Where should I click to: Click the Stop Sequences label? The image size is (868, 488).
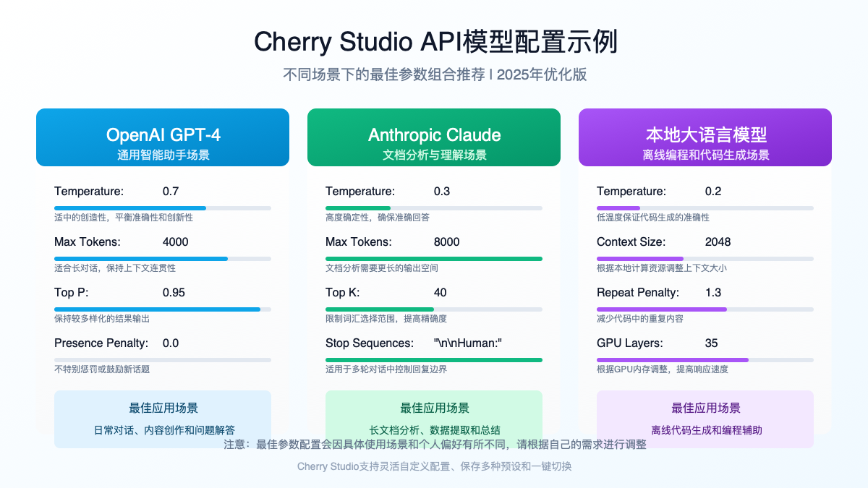370,343
